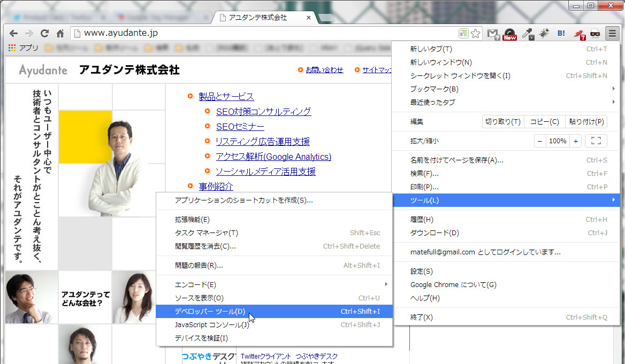Image resolution: width=625 pixels, height=364 pixels.
Task: Choose アプリケーションのショートカットを作成(S)...
Action: click(x=274, y=200)
